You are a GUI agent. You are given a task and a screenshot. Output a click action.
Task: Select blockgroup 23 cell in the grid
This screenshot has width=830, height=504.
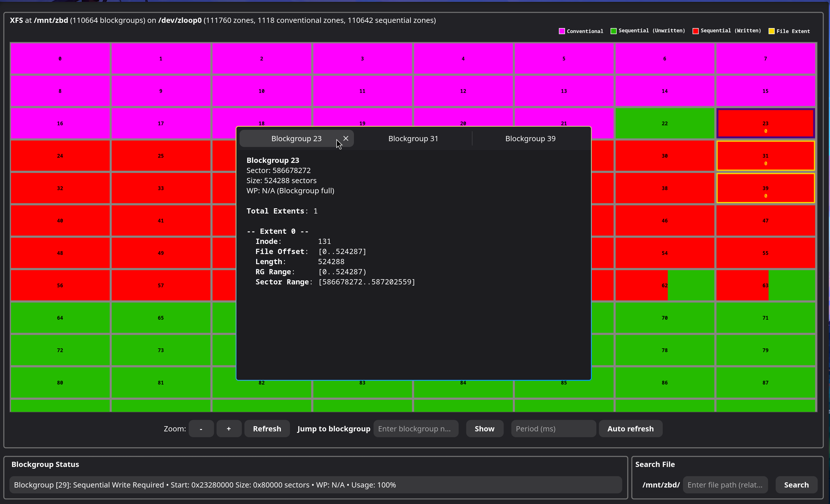point(765,123)
